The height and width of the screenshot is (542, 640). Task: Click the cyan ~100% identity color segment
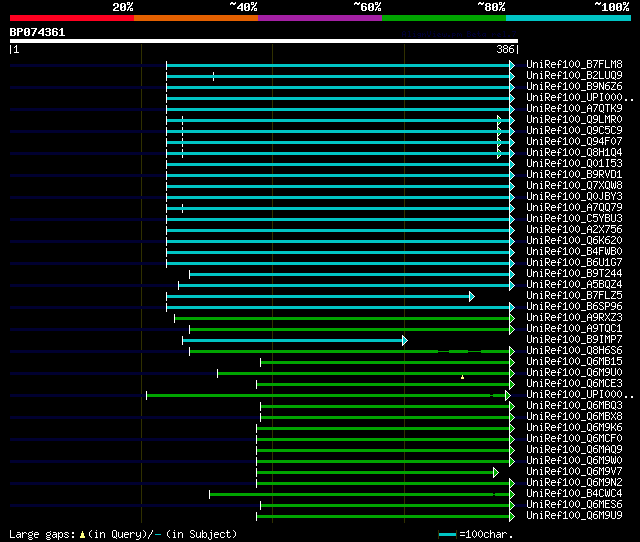point(569,18)
